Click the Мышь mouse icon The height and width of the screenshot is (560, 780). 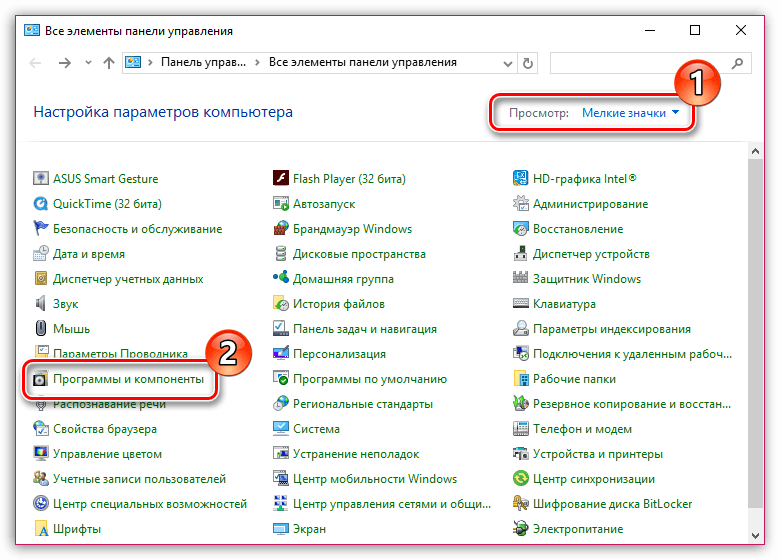tap(41, 328)
